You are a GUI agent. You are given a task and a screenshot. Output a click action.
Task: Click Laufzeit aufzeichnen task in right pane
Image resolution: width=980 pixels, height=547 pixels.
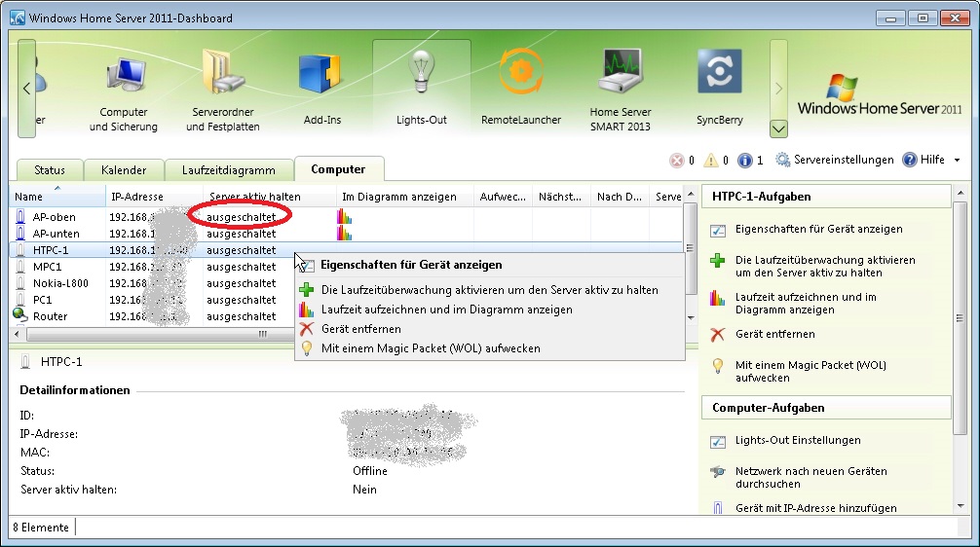click(806, 304)
